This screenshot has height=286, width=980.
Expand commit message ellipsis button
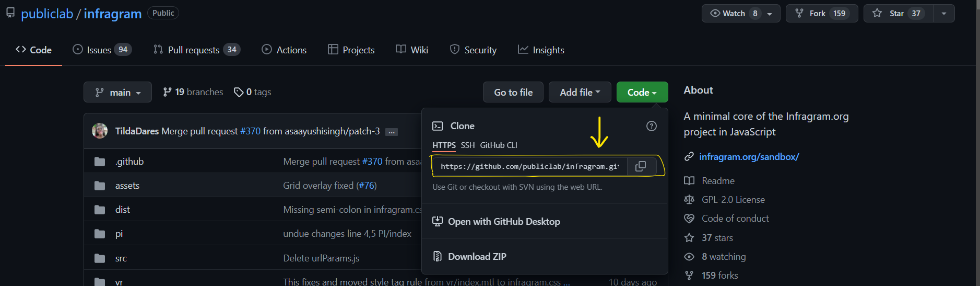click(x=392, y=132)
